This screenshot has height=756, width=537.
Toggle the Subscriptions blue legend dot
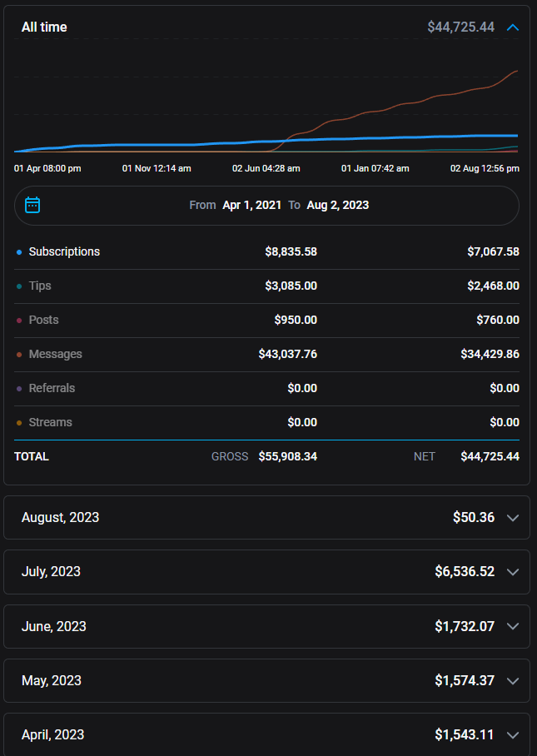pyautogui.click(x=19, y=252)
